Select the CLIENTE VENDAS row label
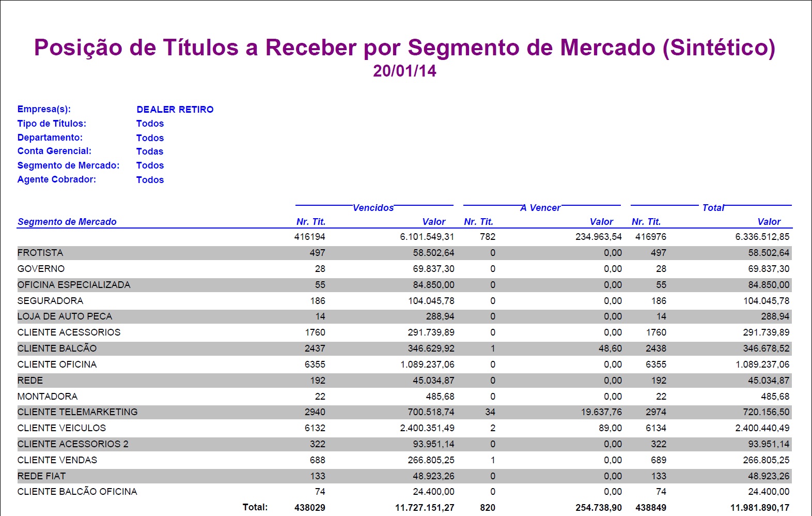 (x=57, y=460)
